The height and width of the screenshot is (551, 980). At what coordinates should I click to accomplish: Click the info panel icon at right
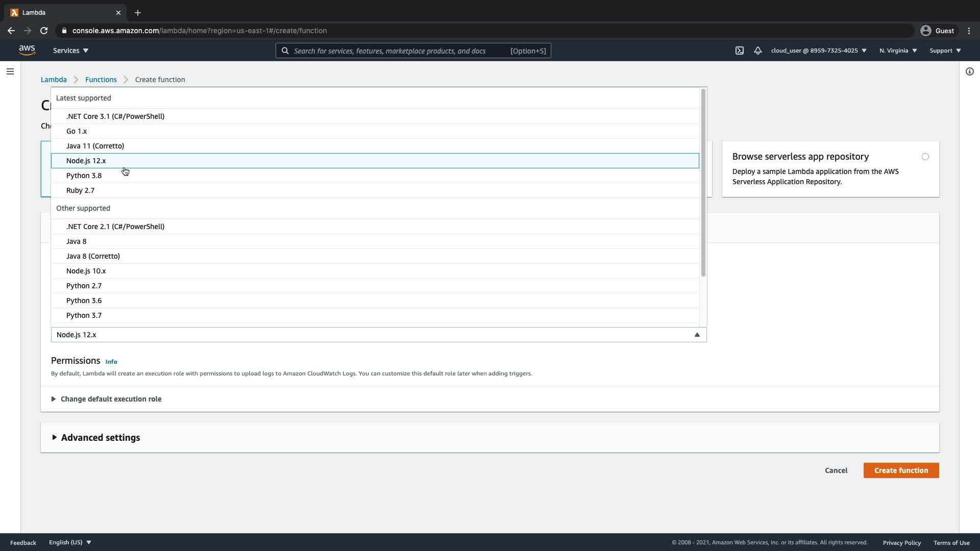[x=969, y=71]
